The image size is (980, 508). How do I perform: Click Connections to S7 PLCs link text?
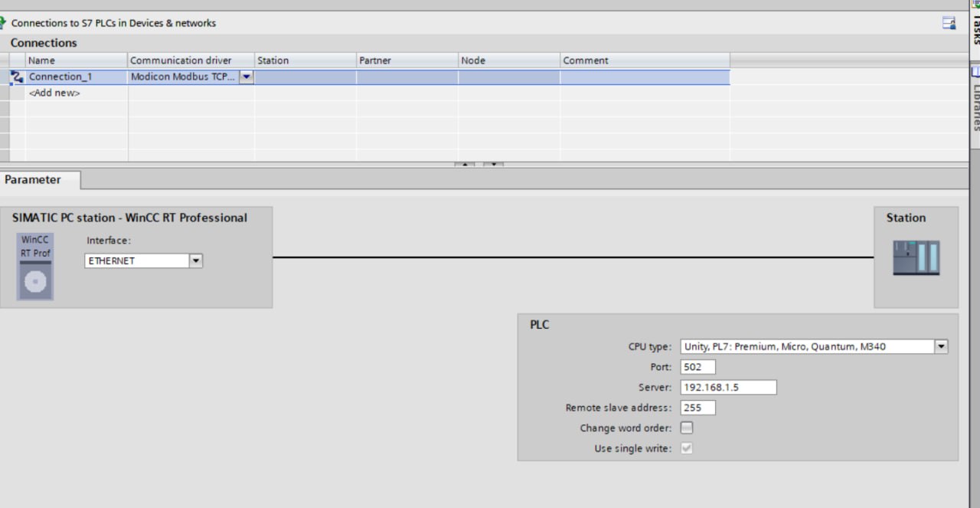click(x=113, y=23)
